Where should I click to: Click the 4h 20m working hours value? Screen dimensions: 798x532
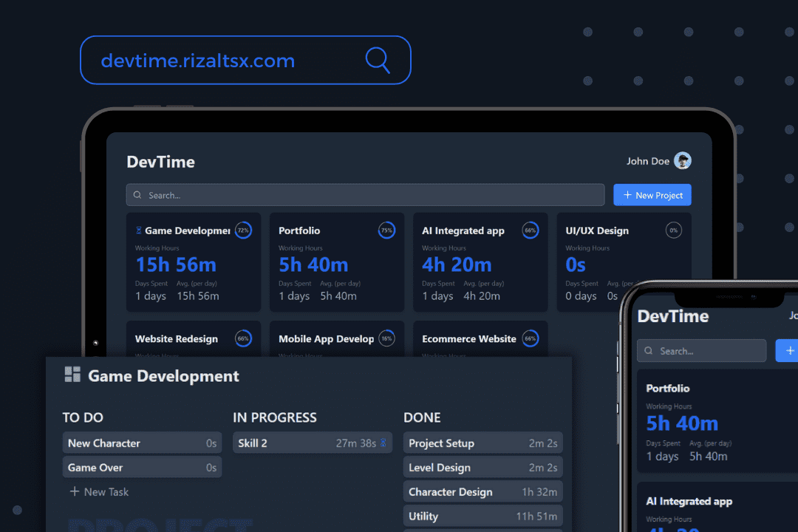[x=457, y=265]
